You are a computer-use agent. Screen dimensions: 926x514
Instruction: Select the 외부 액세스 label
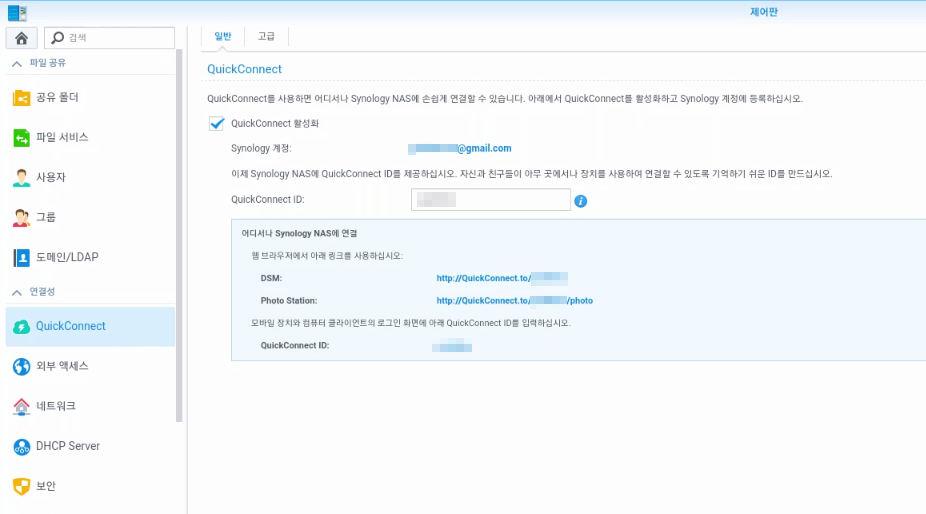point(62,366)
